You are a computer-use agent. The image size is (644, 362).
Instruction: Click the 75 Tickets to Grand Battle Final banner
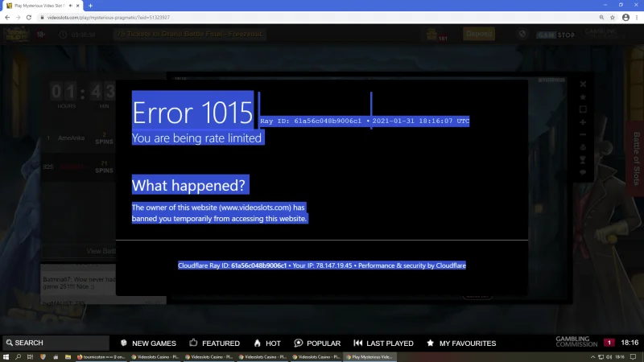pos(190,34)
